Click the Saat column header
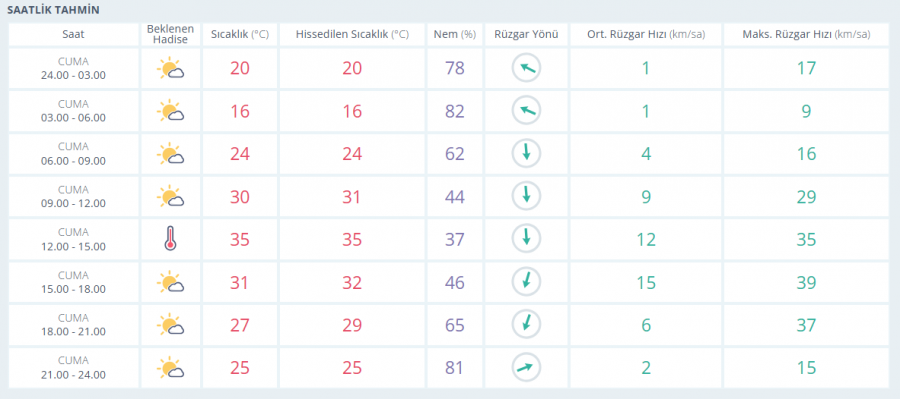This screenshot has width=900, height=399. [x=73, y=34]
